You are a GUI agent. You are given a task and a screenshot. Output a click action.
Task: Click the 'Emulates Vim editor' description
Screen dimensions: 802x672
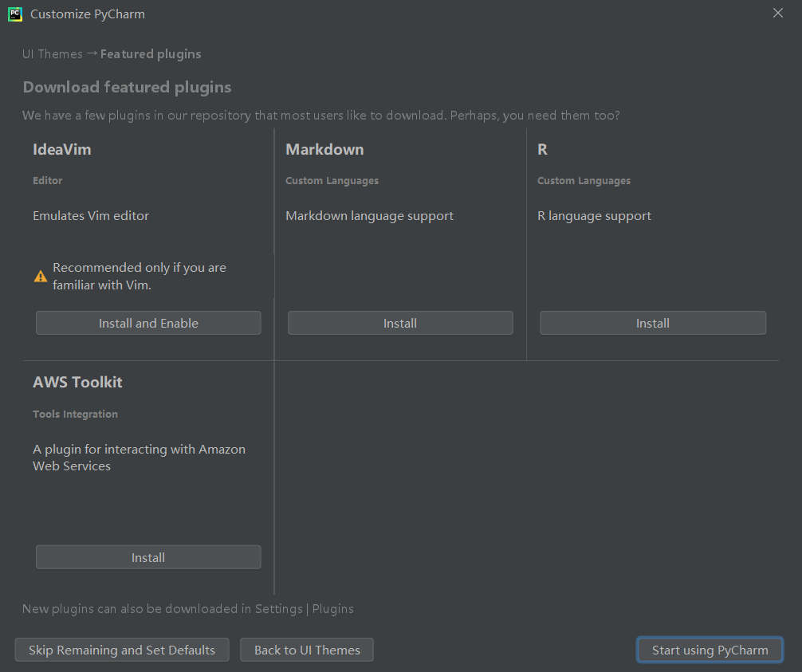[x=91, y=216]
